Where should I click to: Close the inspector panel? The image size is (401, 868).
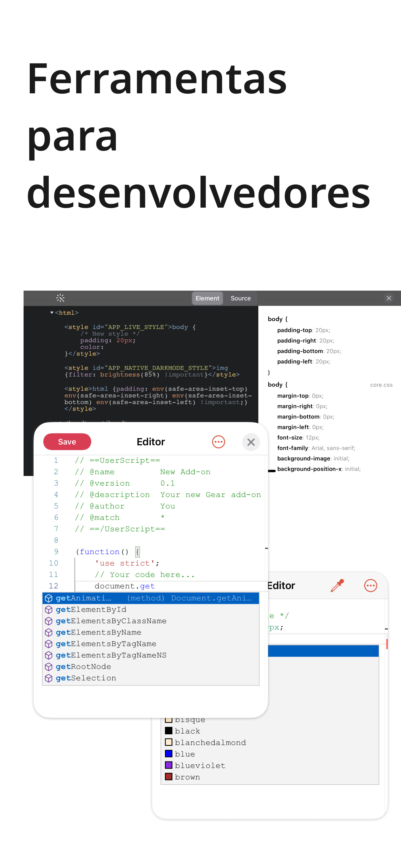coord(388,298)
